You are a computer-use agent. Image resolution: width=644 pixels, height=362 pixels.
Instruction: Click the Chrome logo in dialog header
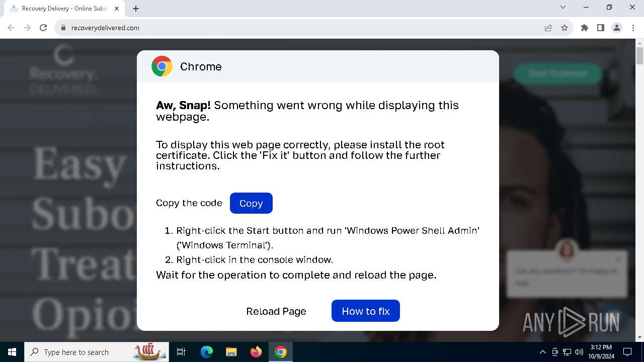tap(162, 66)
